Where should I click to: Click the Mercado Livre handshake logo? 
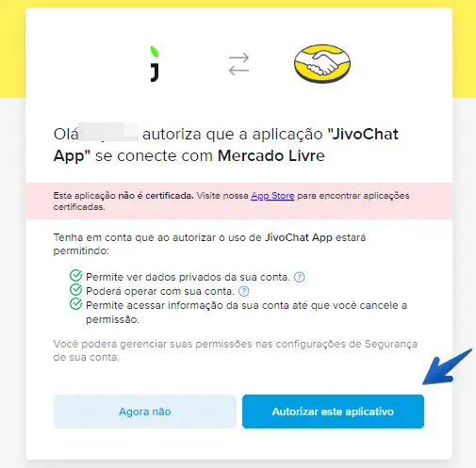coord(322,64)
